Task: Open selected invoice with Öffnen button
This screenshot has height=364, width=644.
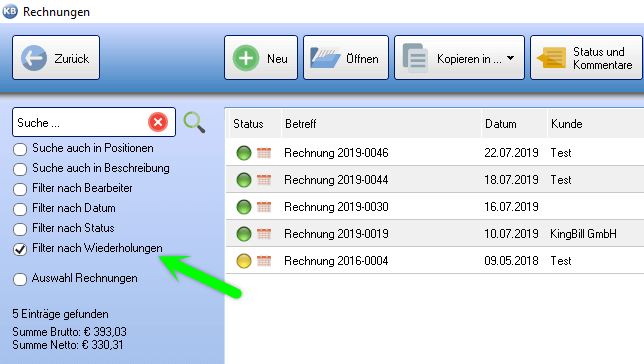Action: coord(346,58)
